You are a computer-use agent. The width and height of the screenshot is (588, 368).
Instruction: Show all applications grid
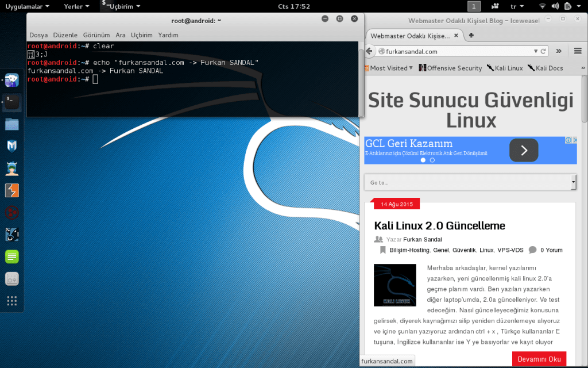coord(12,301)
